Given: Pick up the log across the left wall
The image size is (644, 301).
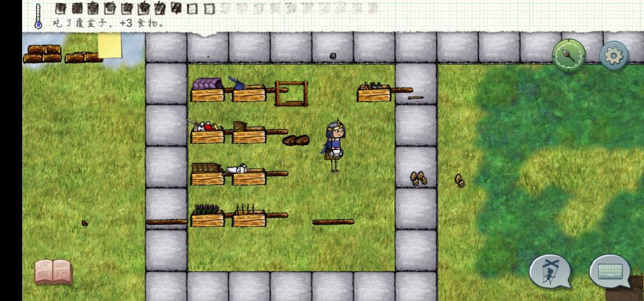Looking at the screenshot, I should (x=166, y=222).
